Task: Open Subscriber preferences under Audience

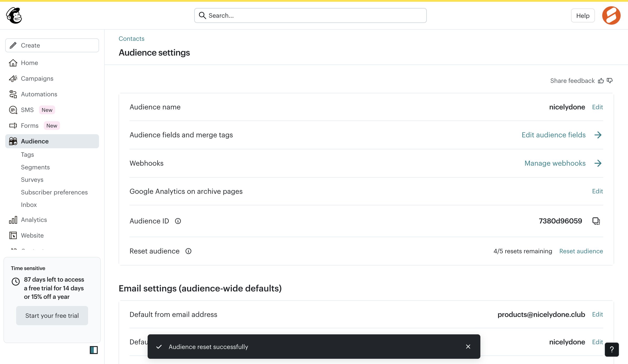Action: pyautogui.click(x=54, y=192)
